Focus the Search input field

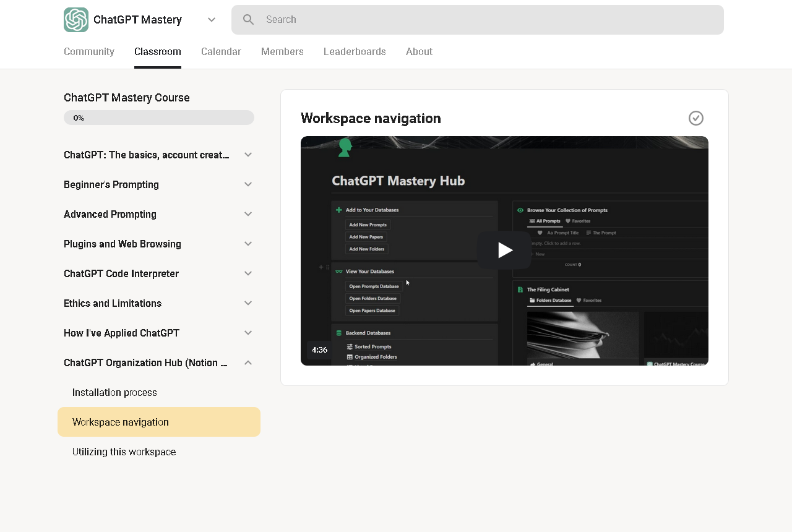point(478,20)
